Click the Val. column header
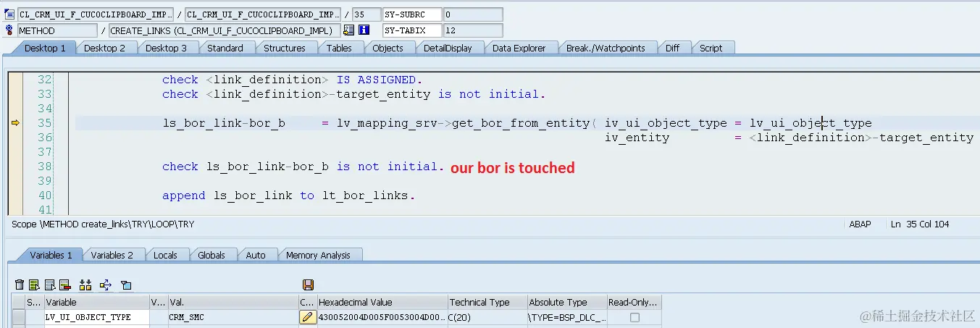This screenshot has width=980, height=328. (233, 302)
